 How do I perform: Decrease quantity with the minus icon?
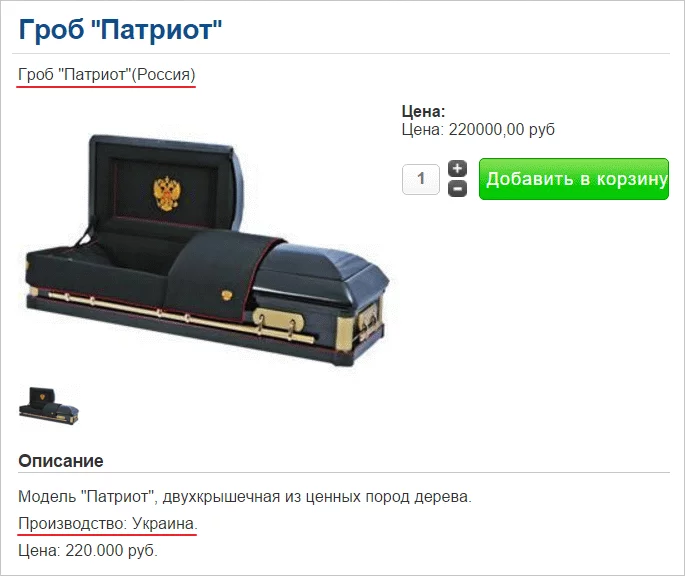click(x=457, y=189)
